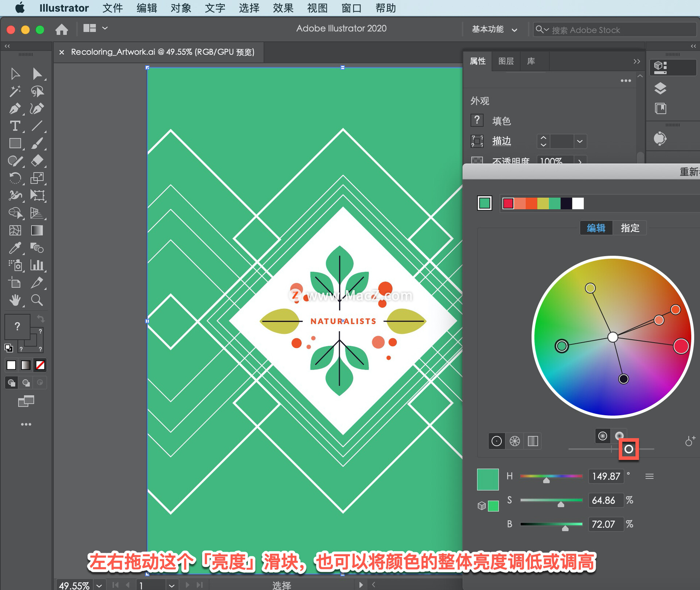700x590 pixels.
Task: Open the 效果 menu
Action: click(283, 8)
